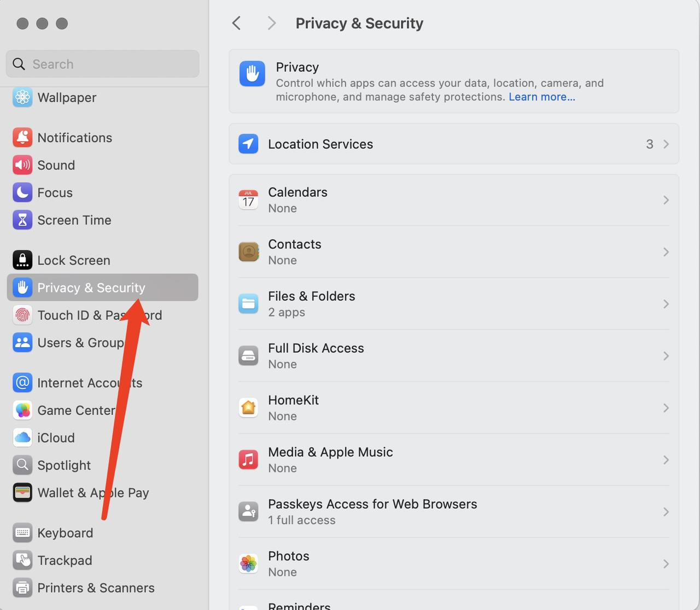Go back with the left arrow button
Screen dimensions: 700x610
click(236, 23)
